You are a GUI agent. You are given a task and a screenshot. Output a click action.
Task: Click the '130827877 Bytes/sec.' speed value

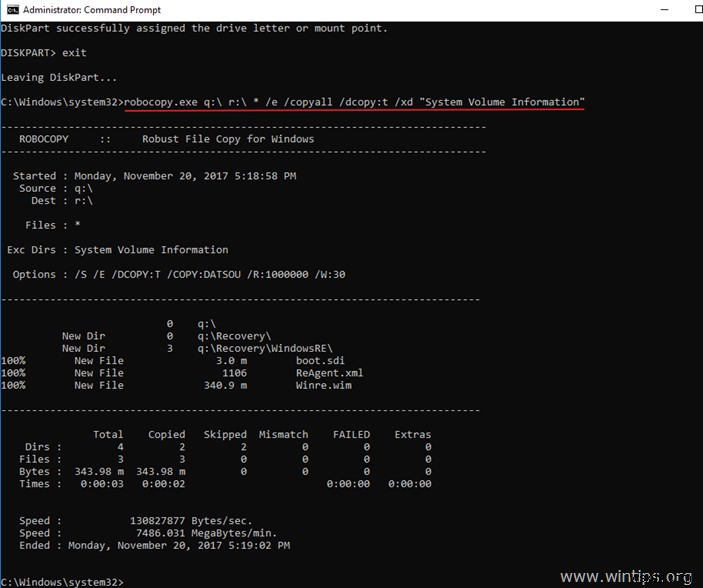click(191, 521)
